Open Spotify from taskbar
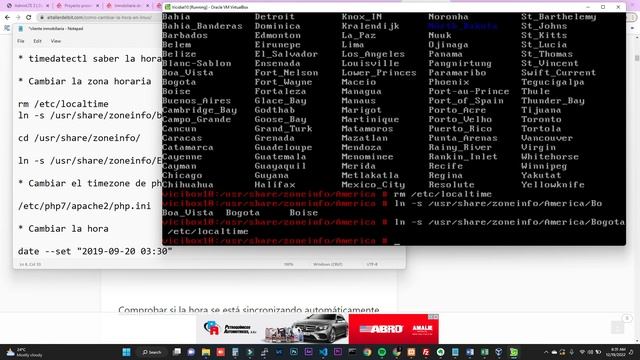This screenshot has height=360, width=640. point(382,352)
